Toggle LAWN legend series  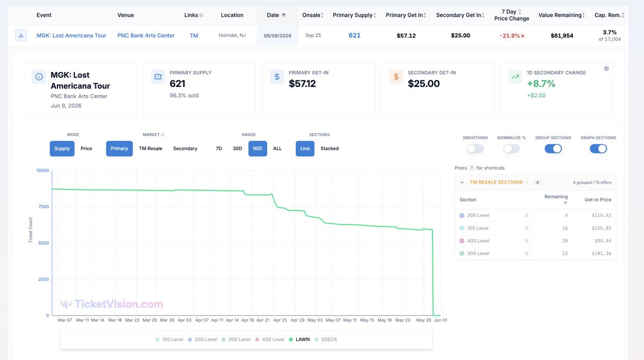tap(299, 340)
